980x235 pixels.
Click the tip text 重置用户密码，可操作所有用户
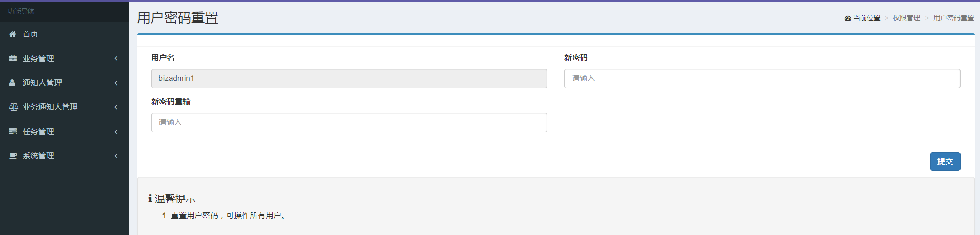tap(229, 216)
